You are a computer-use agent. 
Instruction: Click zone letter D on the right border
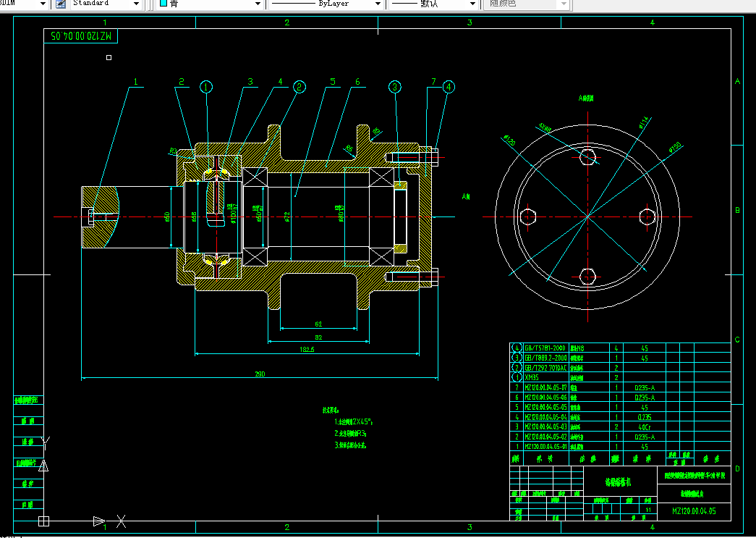coord(737,468)
